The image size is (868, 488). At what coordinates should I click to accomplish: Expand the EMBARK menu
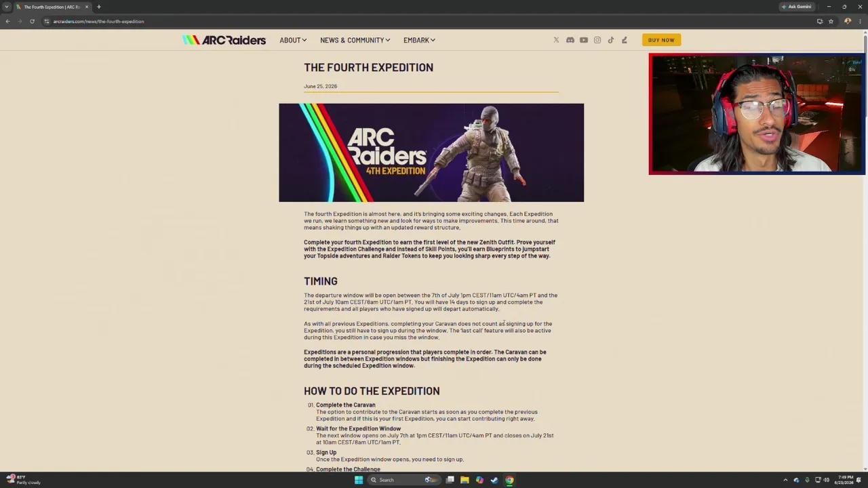click(419, 40)
